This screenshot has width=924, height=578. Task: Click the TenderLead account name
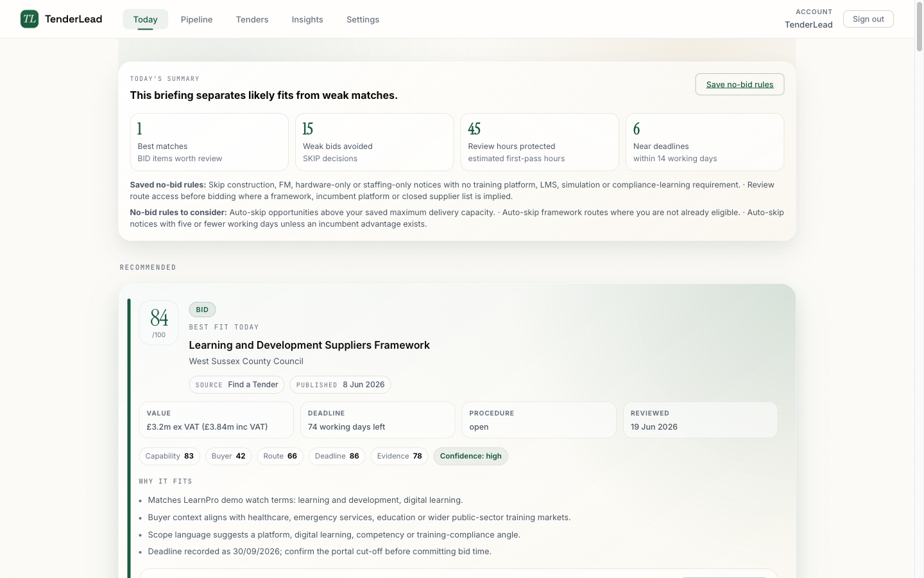809,24
